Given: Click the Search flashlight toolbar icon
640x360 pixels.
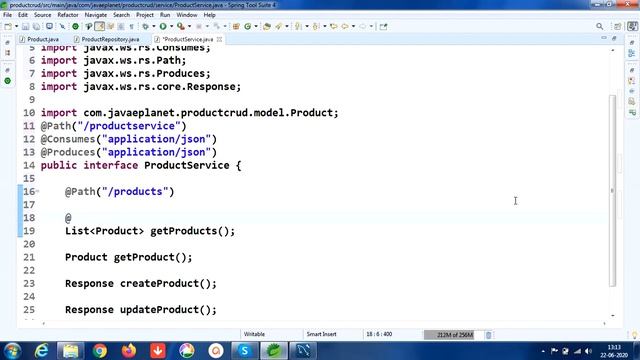Looking at the screenshot, I should (x=279, y=27).
